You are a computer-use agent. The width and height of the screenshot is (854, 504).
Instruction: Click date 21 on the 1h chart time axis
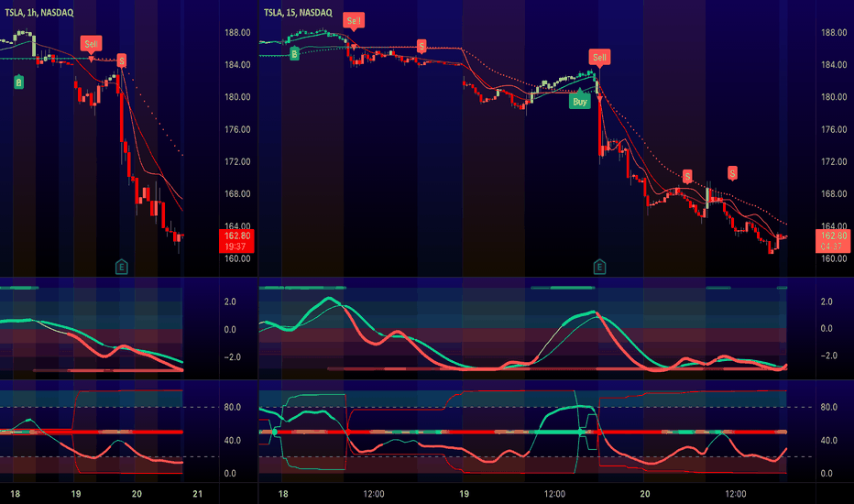(197, 494)
